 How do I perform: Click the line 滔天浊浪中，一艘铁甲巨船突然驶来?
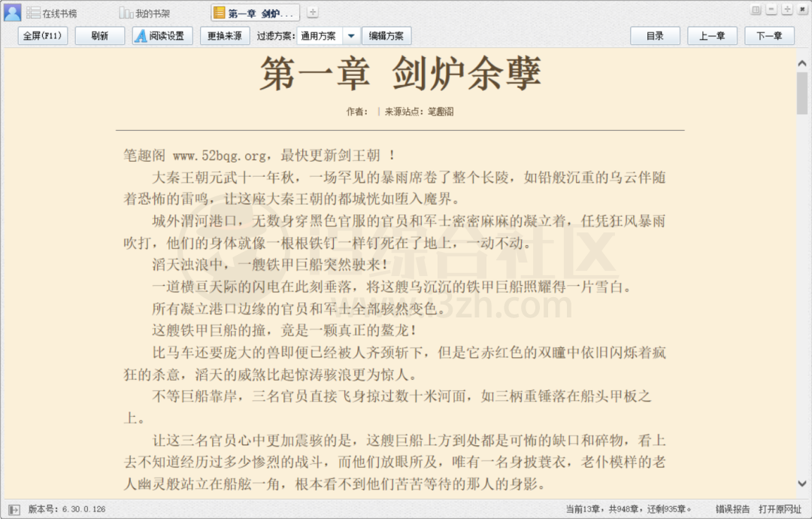tap(270, 265)
